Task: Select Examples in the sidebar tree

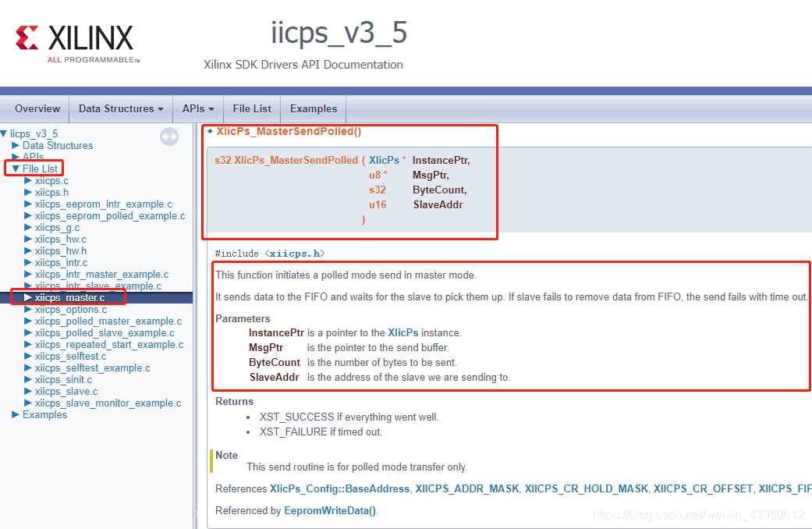Action: point(44,414)
